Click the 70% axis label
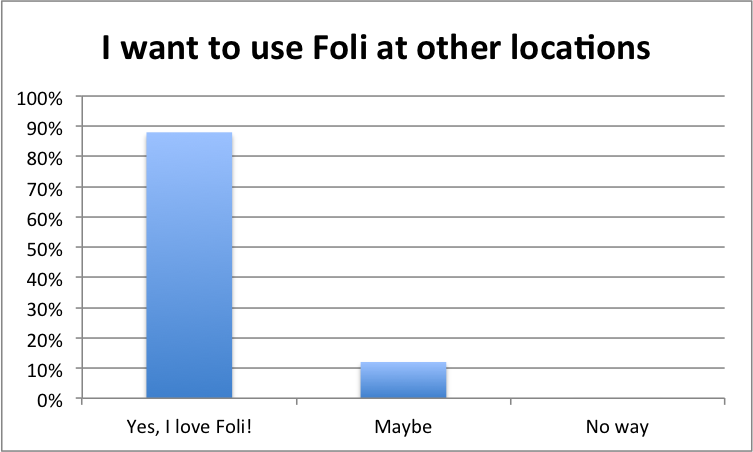Screen dimensions: 753x452 (x=45, y=189)
